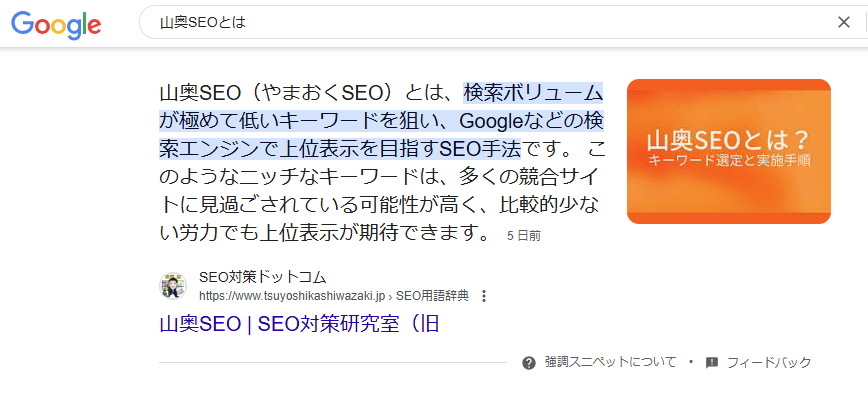The height and width of the screenshot is (403, 868).
Task: Click the feedback flag icon
Action: (x=712, y=362)
